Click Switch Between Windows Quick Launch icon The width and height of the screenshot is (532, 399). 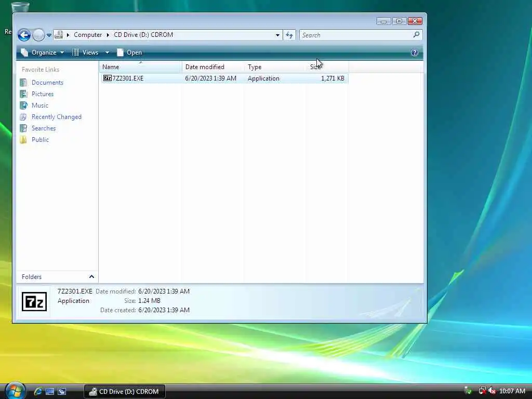click(x=62, y=392)
